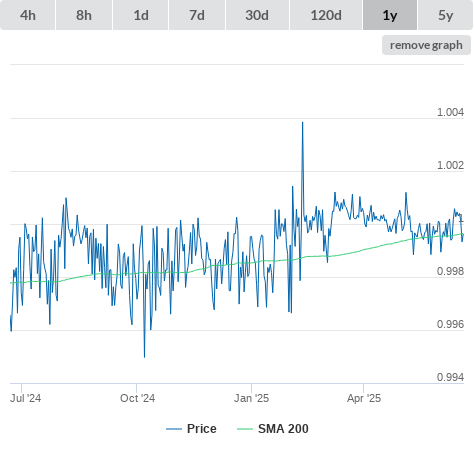Image resolution: width=474 pixels, height=455 pixels.
Task: Select the 4h time range tab
Action: click(28, 15)
